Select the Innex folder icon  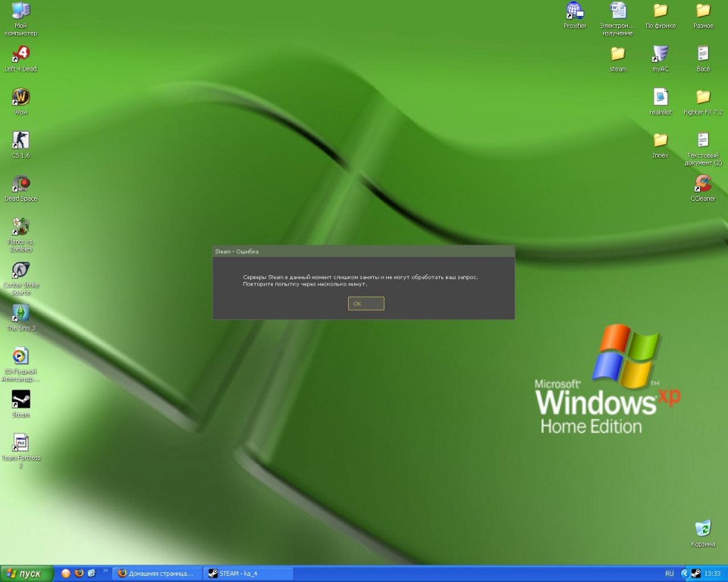(x=661, y=145)
